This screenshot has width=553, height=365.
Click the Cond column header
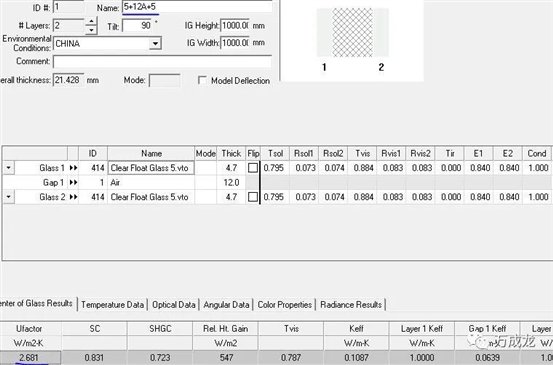(537, 153)
